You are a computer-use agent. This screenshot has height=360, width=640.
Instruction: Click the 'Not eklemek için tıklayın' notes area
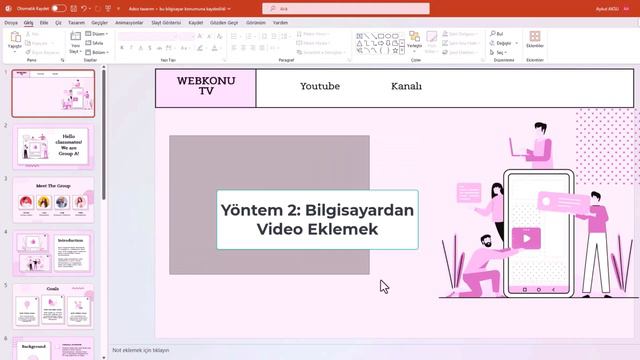point(140,350)
